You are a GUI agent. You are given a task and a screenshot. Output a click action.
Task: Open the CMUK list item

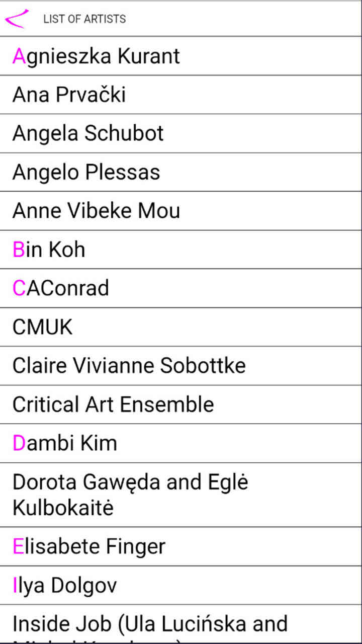point(43,327)
